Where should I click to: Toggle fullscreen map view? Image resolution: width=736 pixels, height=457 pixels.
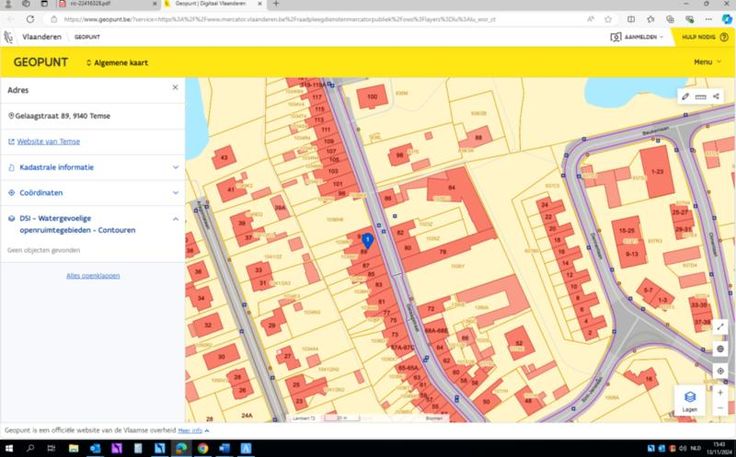[x=720, y=327]
